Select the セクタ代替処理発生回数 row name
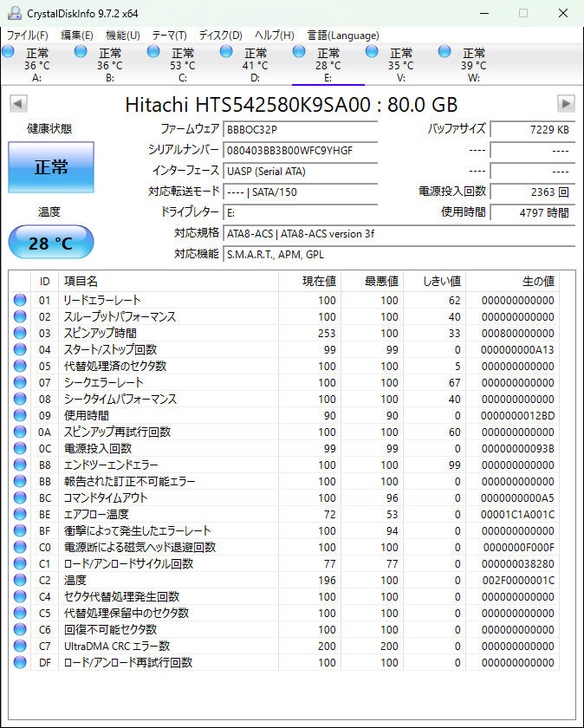Image resolution: width=584 pixels, height=728 pixels. (x=121, y=596)
